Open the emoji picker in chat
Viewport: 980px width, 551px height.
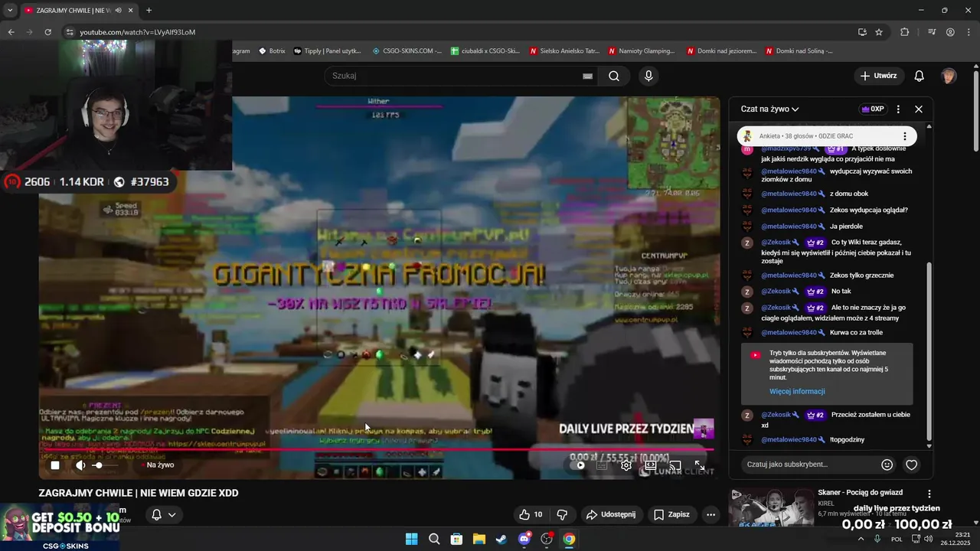[x=887, y=465]
